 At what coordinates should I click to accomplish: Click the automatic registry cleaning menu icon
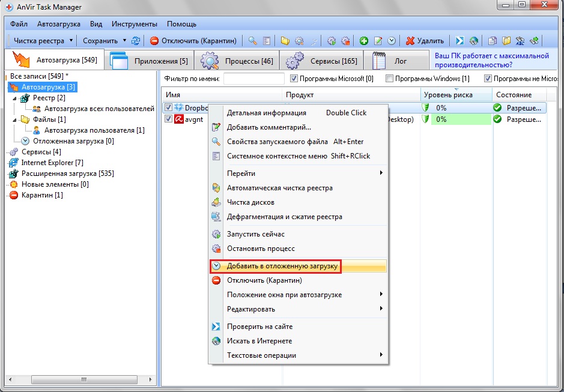click(x=216, y=188)
